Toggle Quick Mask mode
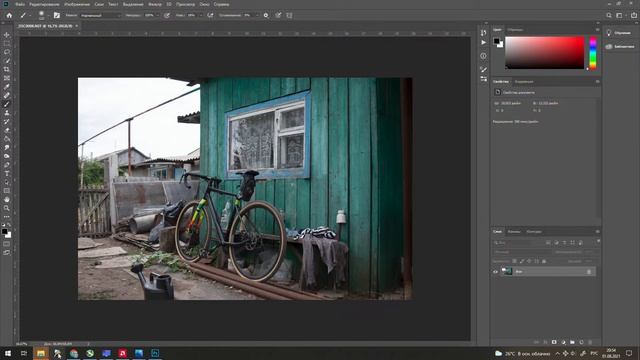Image resolution: width=640 pixels, height=360 pixels. tap(7, 244)
